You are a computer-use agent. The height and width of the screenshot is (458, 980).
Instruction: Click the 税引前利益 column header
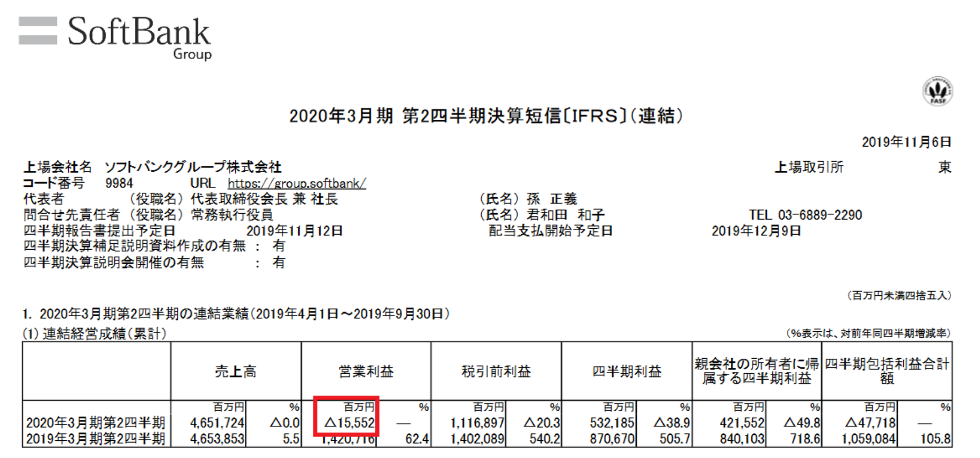pyautogui.click(x=496, y=371)
